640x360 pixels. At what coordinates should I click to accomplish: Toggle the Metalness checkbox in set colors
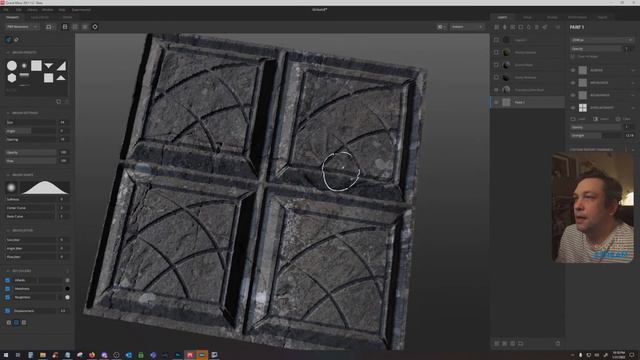(7, 289)
